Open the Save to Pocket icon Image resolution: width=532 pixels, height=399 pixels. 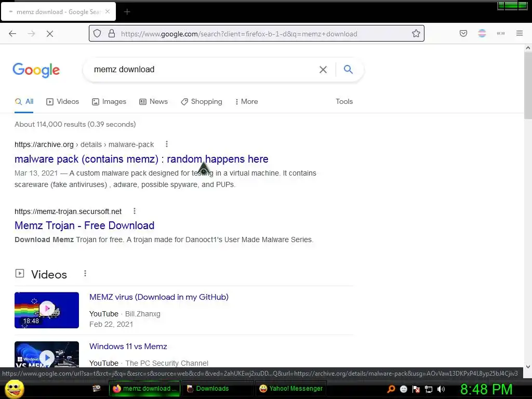point(463,33)
